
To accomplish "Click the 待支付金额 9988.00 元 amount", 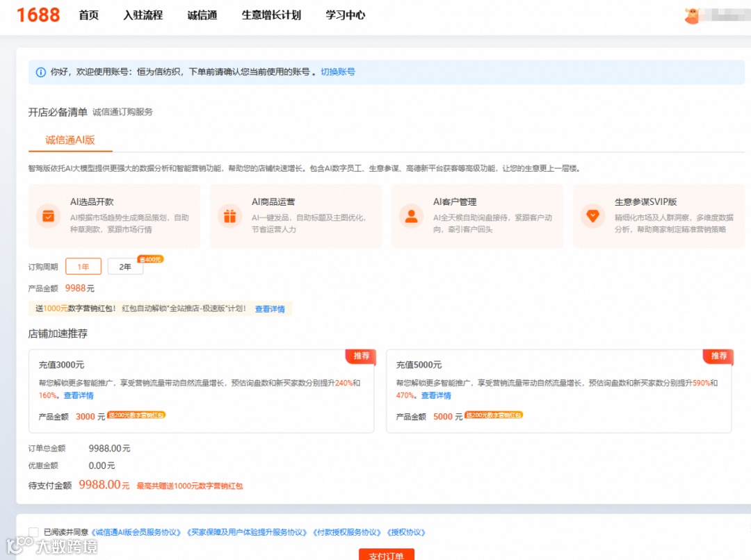I will click(104, 485).
